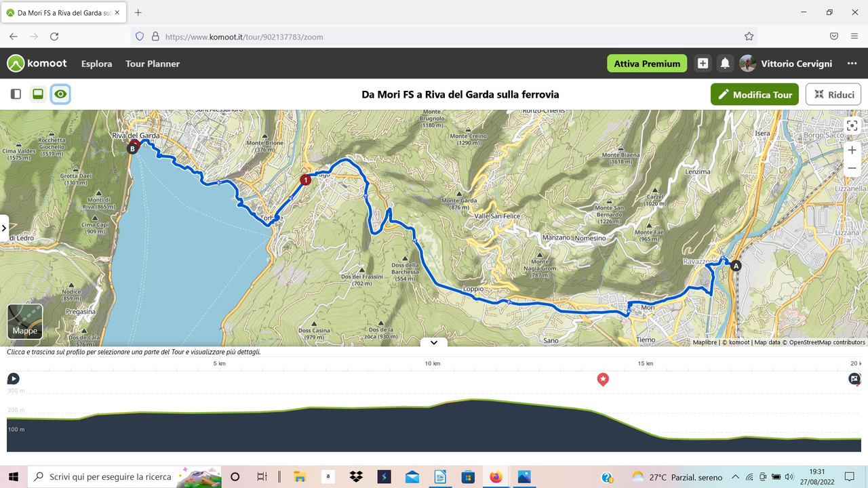Toggle the left sidebar layout icon

tap(16, 94)
